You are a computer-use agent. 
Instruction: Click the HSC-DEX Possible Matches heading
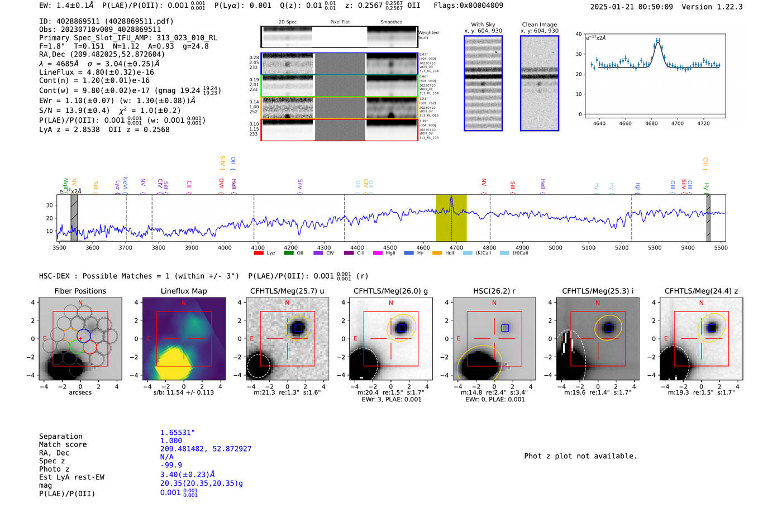[x=139, y=276]
